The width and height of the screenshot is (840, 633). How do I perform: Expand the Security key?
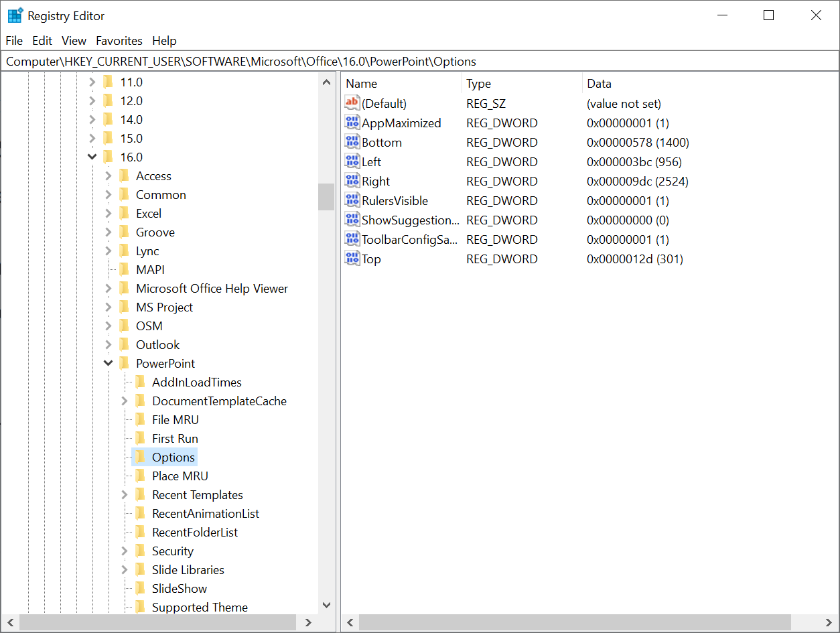pos(125,551)
